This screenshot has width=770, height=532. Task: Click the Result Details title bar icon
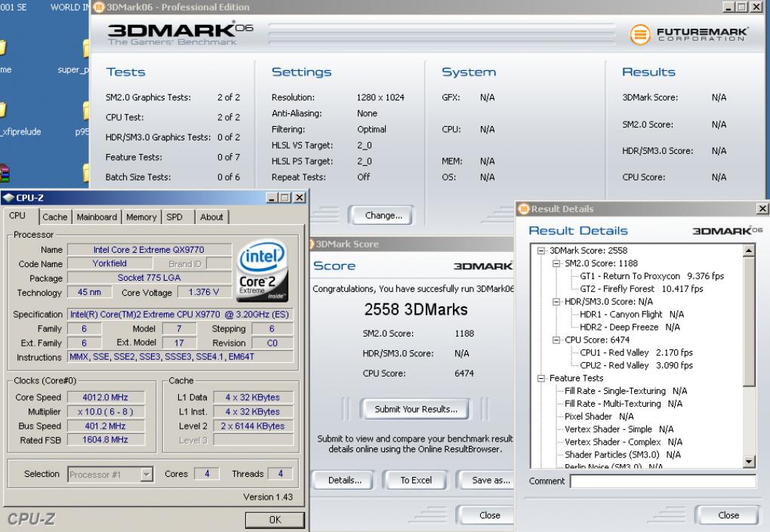click(523, 209)
